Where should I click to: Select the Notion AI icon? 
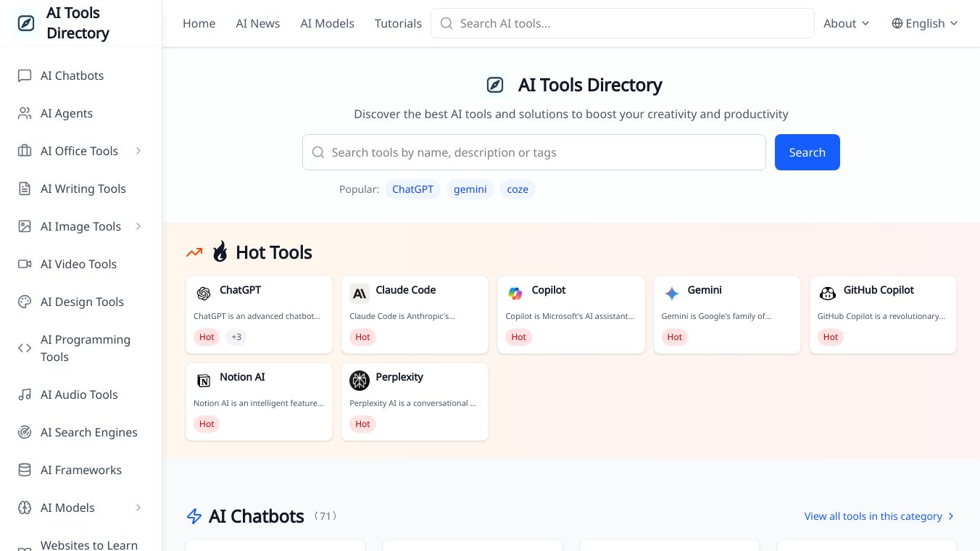click(x=204, y=381)
